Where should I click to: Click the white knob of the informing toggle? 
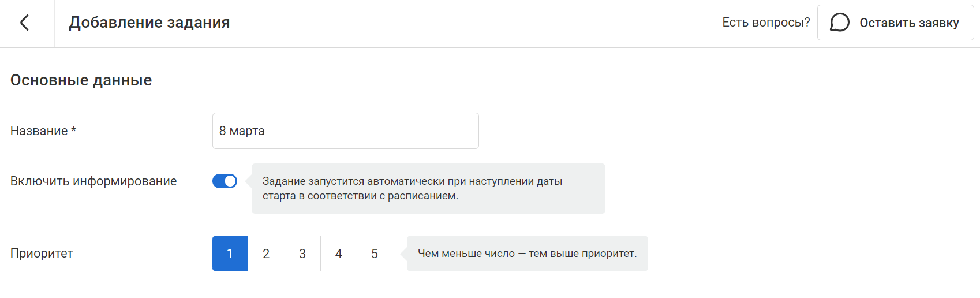tap(230, 181)
